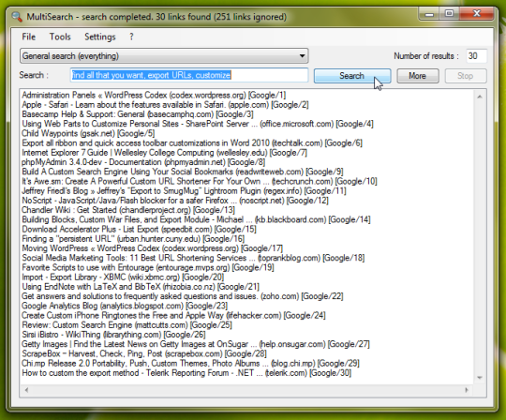This screenshot has height=420, width=506.
Task: Open the Tools menu
Action: click(60, 37)
